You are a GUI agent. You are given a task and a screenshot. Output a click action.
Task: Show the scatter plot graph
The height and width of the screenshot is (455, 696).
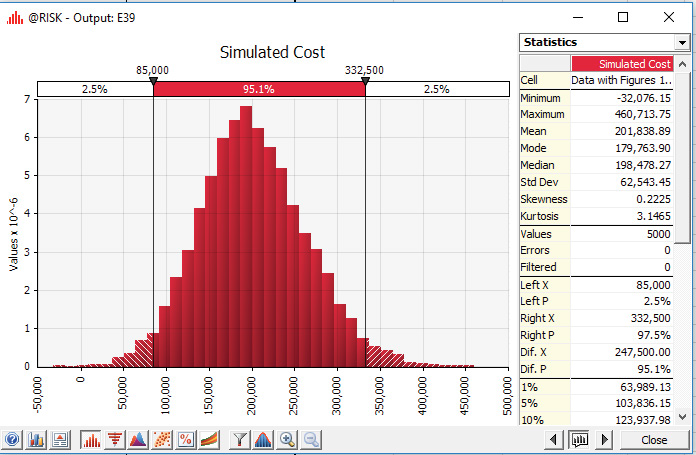click(x=161, y=440)
